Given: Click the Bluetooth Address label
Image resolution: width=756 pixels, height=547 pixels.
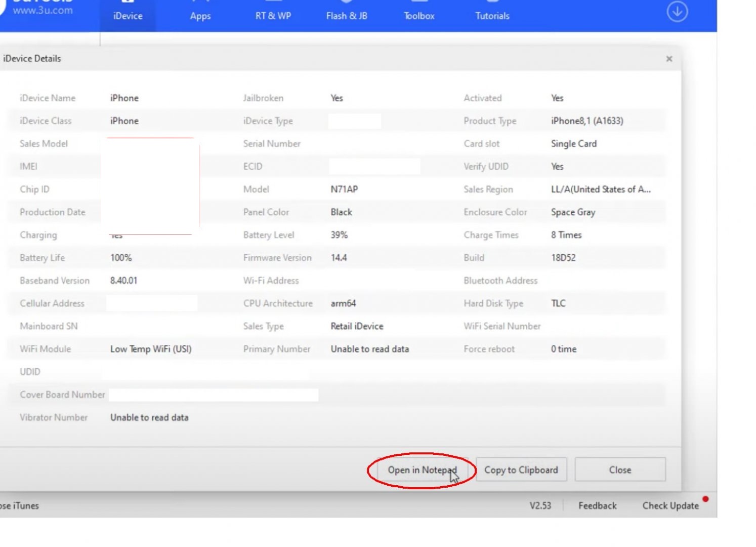Looking at the screenshot, I should point(500,281).
